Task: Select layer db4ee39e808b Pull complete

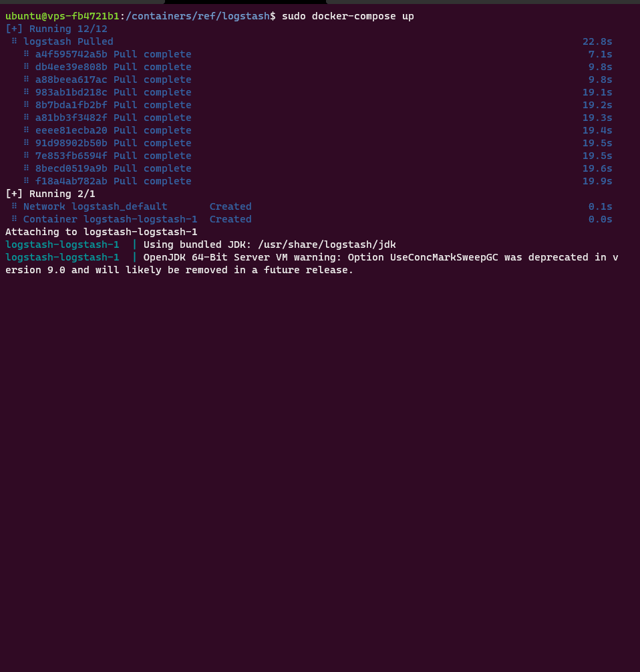Action: pyautogui.click(x=113, y=67)
